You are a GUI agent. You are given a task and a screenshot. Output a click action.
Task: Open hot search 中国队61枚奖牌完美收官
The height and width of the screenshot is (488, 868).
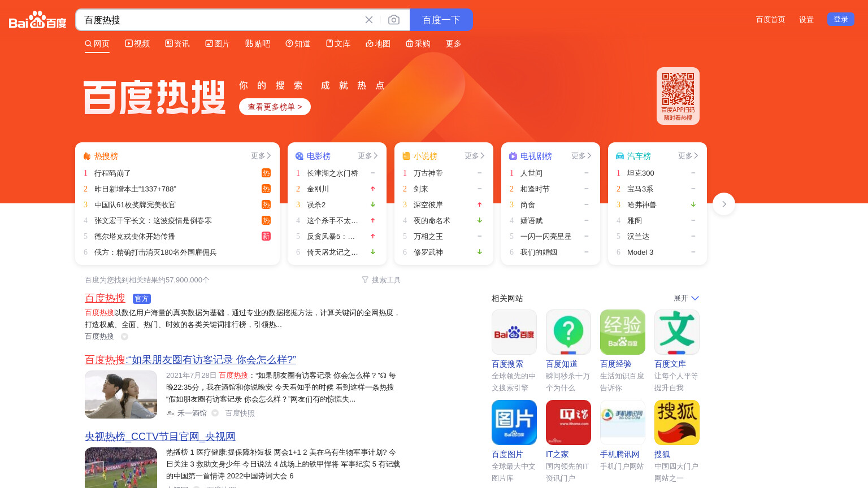tap(135, 204)
